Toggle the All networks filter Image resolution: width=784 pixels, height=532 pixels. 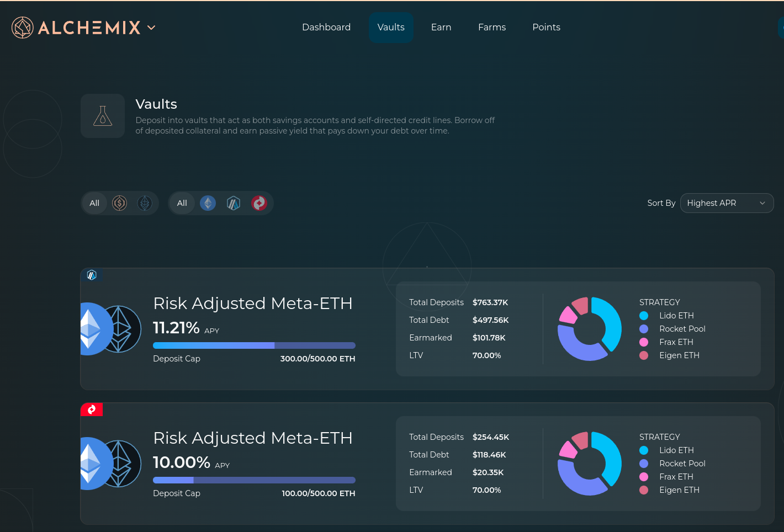[x=182, y=203]
